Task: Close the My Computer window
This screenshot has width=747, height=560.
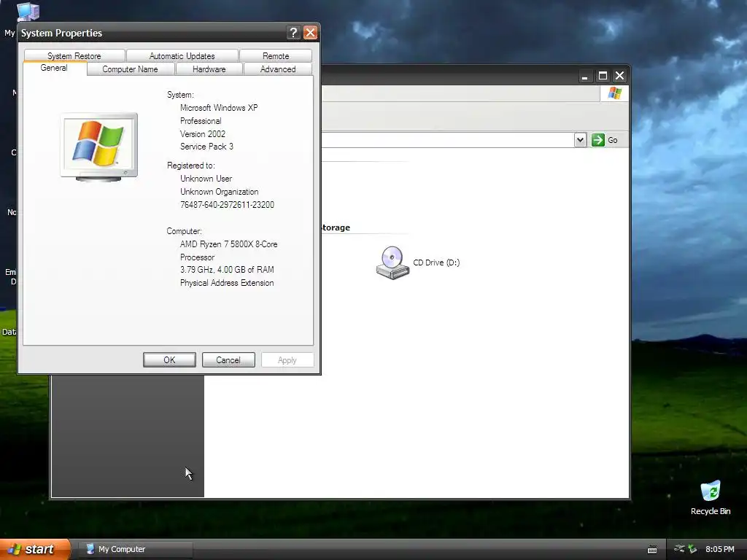Action: (x=620, y=76)
